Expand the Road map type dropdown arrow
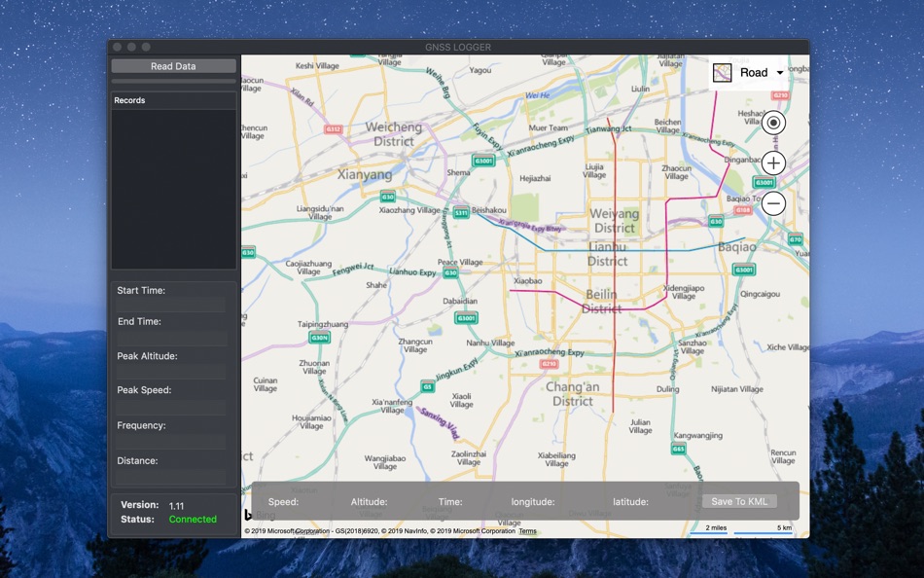This screenshot has width=924, height=578. (780, 73)
